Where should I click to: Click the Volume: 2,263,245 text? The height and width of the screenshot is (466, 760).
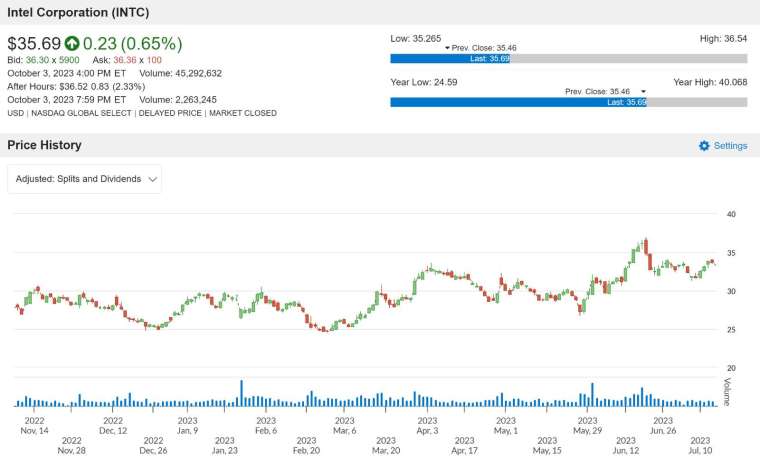coord(178,99)
